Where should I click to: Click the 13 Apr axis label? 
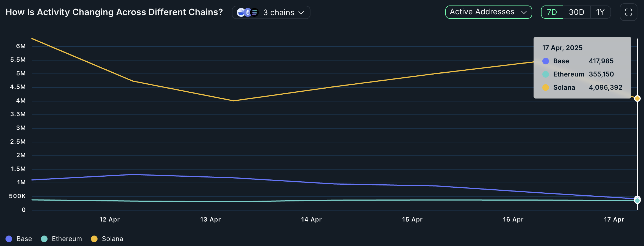[x=210, y=220]
